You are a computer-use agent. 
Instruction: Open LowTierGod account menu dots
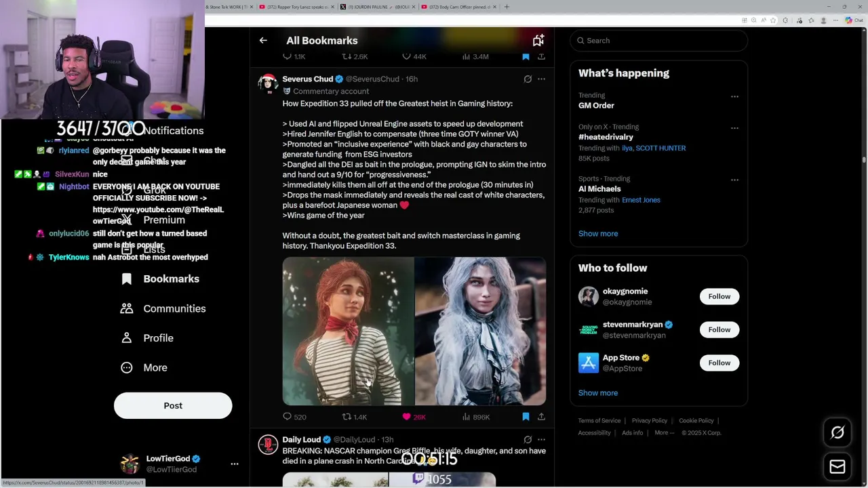click(235, 464)
